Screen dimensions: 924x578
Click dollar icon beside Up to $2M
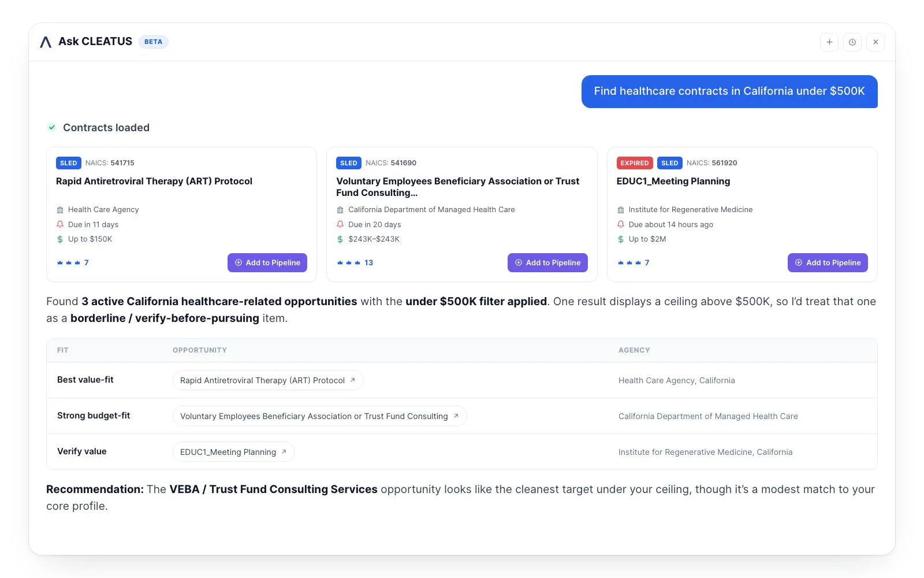pos(621,239)
